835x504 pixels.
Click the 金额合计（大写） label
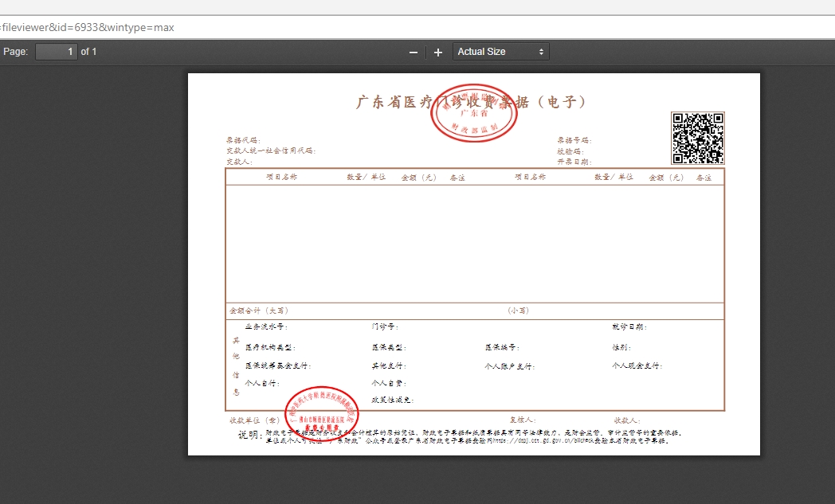pos(258,311)
